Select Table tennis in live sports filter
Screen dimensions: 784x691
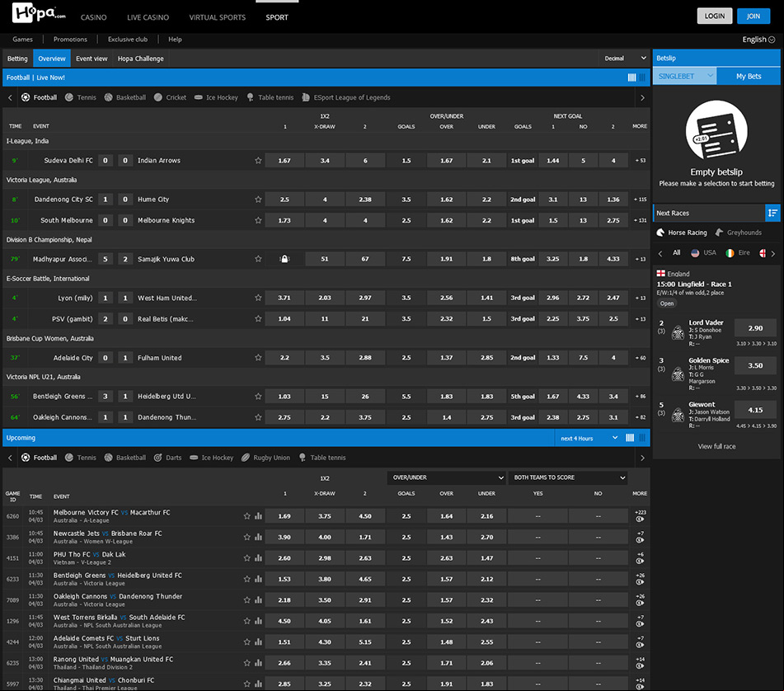[x=270, y=97]
